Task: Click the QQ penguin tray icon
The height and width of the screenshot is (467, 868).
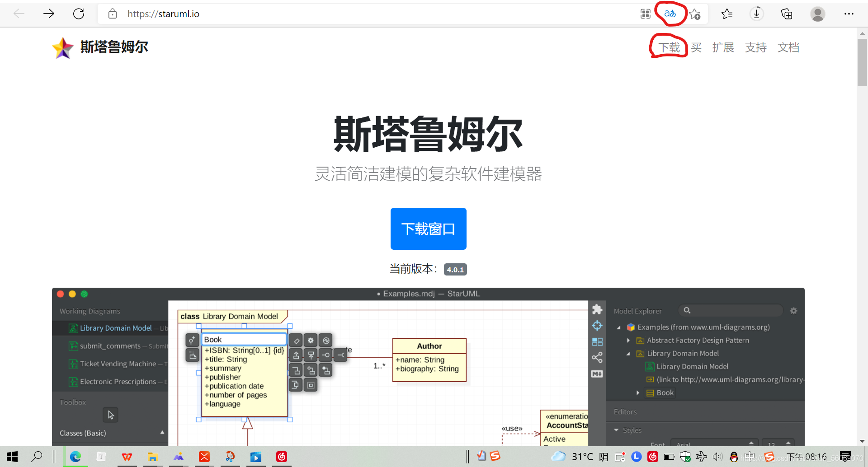Action: point(734,457)
